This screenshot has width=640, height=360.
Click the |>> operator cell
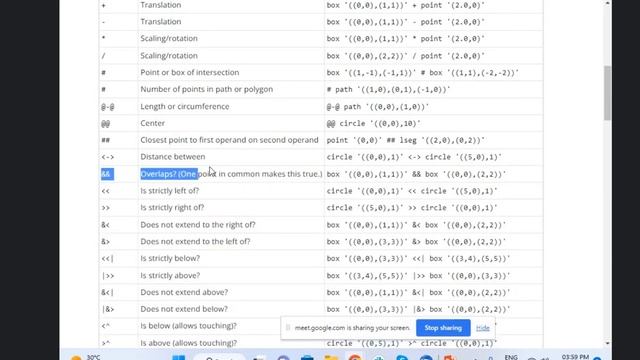pyautogui.click(x=108, y=276)
